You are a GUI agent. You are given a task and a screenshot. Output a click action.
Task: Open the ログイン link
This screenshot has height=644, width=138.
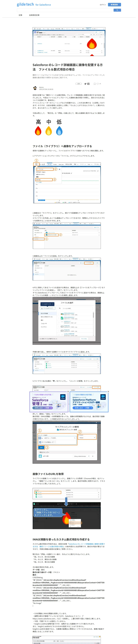tap(103, 5)
